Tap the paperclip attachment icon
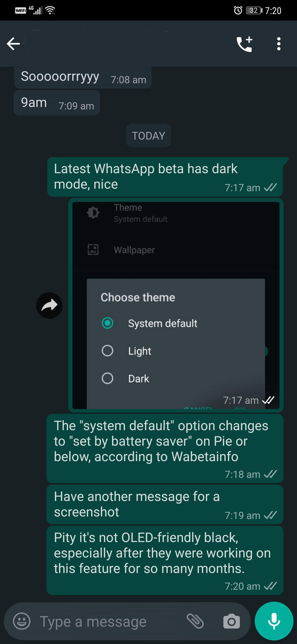The height and width of the screenshot is (644, 297). click(x=195, y=621)
